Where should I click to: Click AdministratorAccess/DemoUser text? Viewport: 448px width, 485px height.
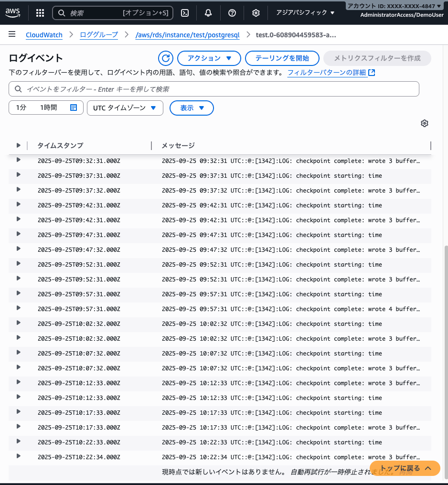pyautogui.click(x=402, y=15)
